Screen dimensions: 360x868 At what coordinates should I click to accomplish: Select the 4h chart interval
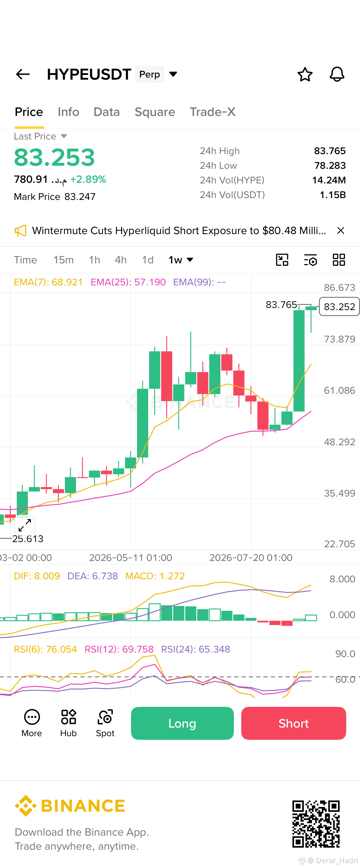121,260
